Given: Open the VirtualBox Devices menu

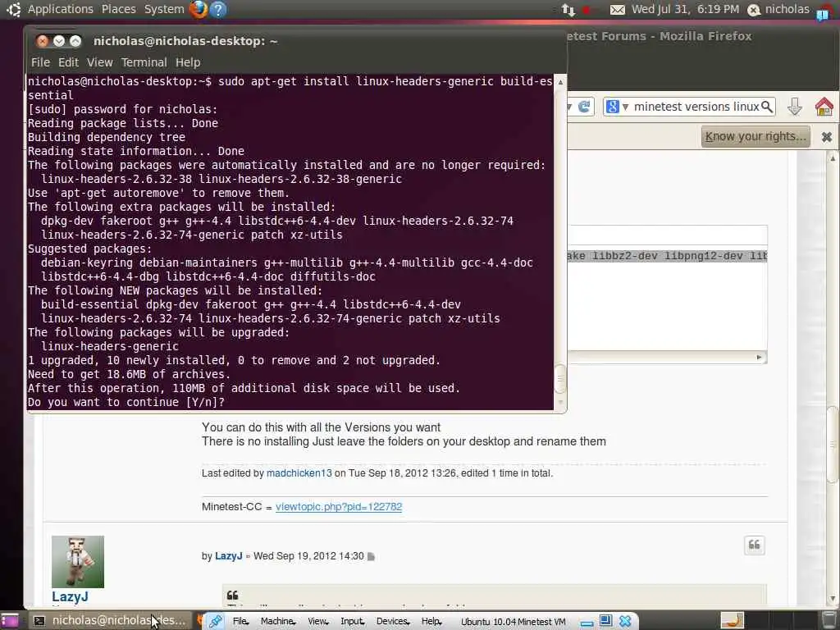Looking at the screenshot, I should tap(393, 622).
